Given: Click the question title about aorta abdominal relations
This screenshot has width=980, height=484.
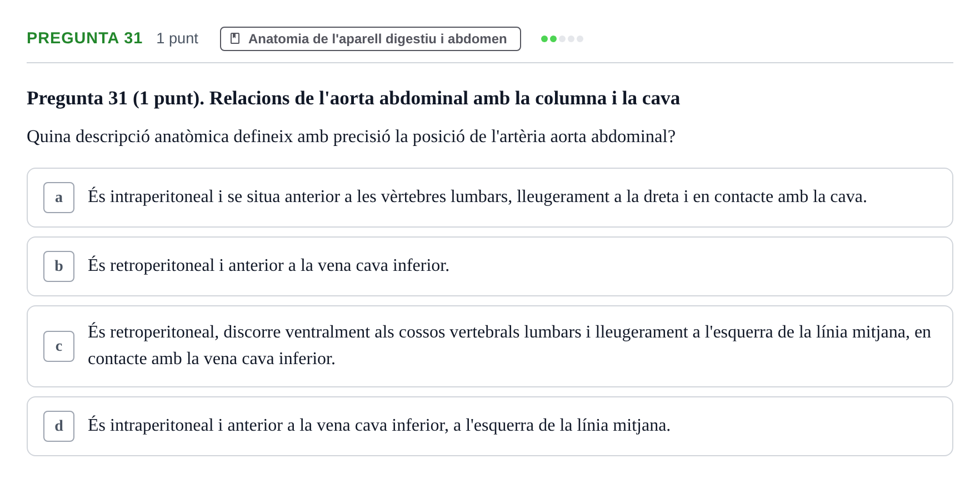Looking at the screenshot, I should 353,98.
